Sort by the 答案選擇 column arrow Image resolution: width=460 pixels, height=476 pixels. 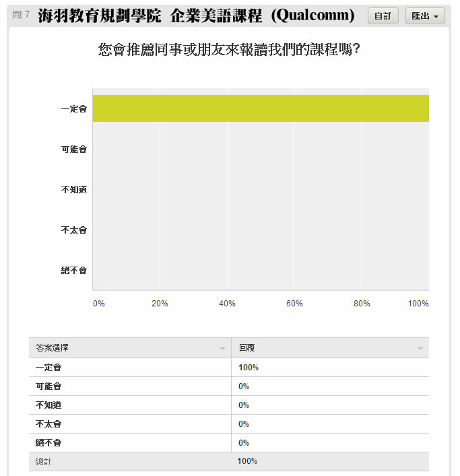coord(222,348)
